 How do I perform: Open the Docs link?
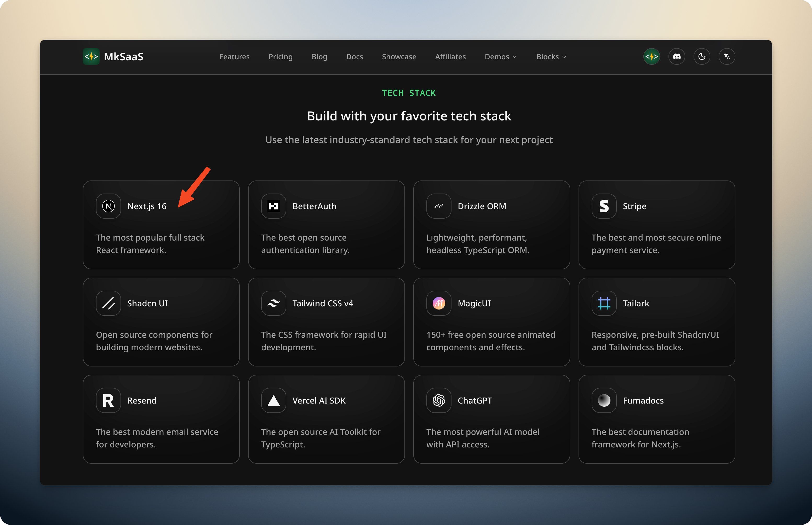click(x=354, y=57)
